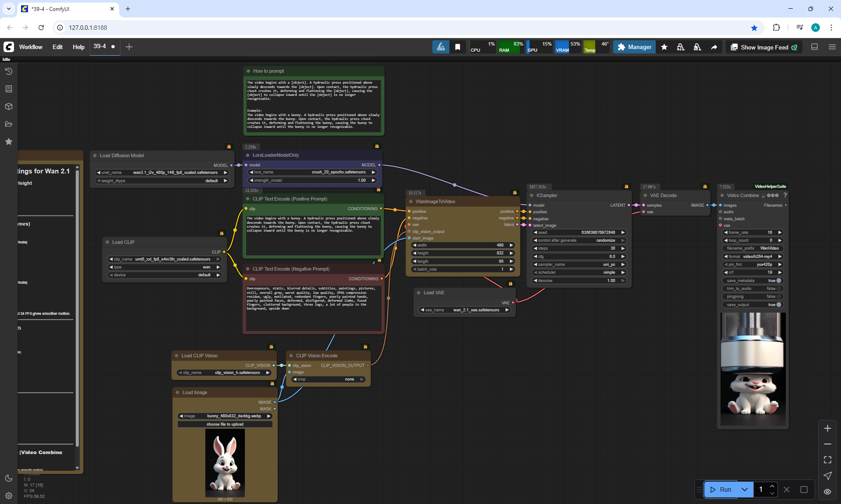Toggle save_output switch in Video Combine
841x504 pixels.
click(x=778, y=305)
